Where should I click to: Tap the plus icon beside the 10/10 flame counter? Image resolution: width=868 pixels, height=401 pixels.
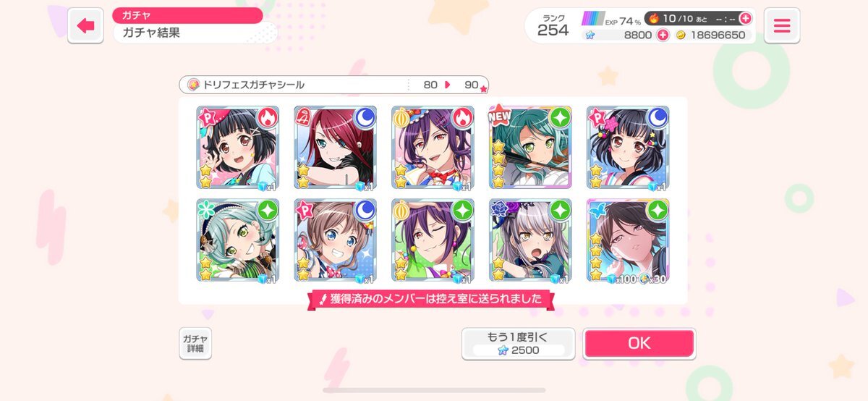tap(745, 18)
